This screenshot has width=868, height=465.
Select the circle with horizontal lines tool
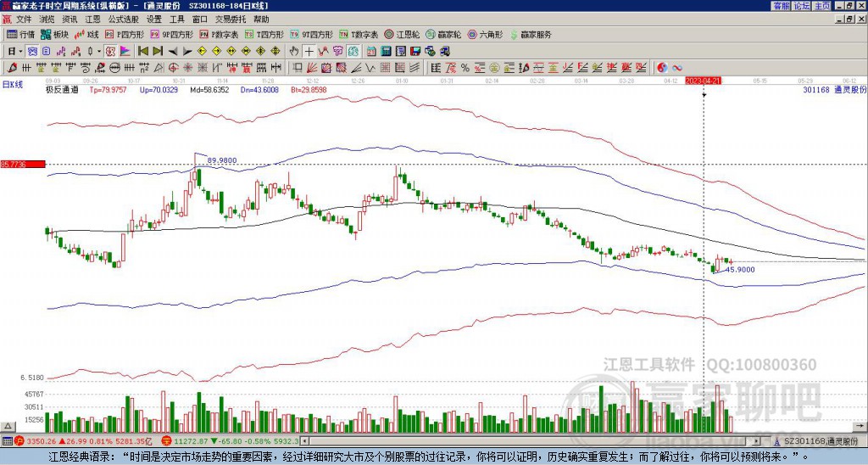114,68
